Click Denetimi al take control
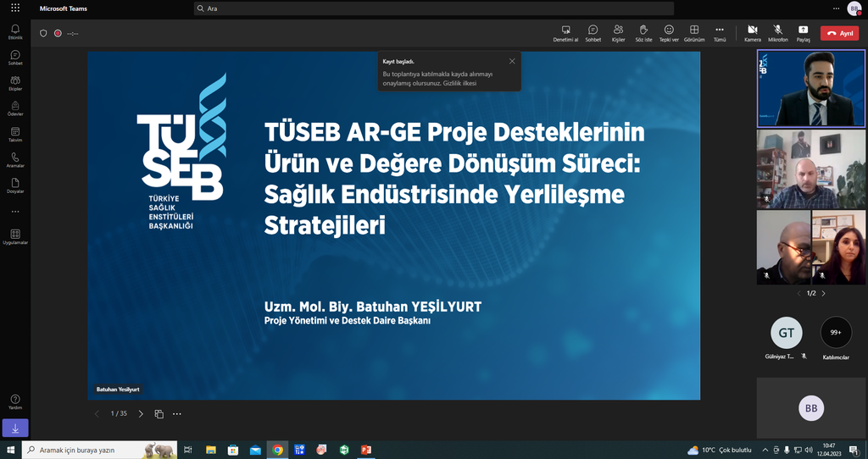Image resolution: width=868 pixels, height=459 pixels. point(565,33)
